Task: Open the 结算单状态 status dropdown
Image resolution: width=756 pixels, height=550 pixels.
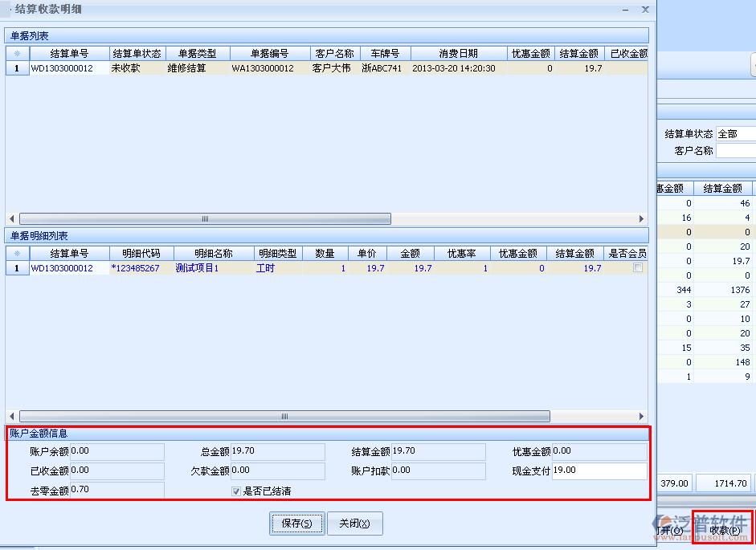Action: point(736,134)
